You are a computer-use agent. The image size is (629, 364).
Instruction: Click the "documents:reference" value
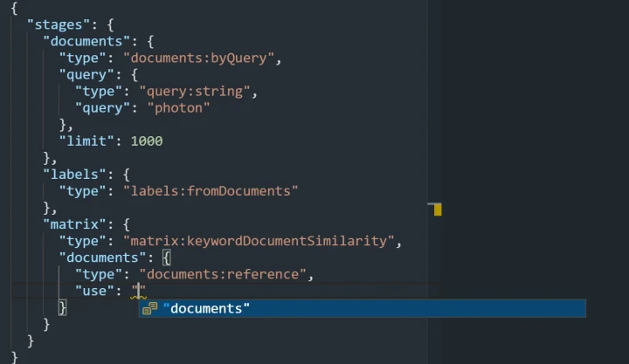pyautogui.click(x=223, y=274)
